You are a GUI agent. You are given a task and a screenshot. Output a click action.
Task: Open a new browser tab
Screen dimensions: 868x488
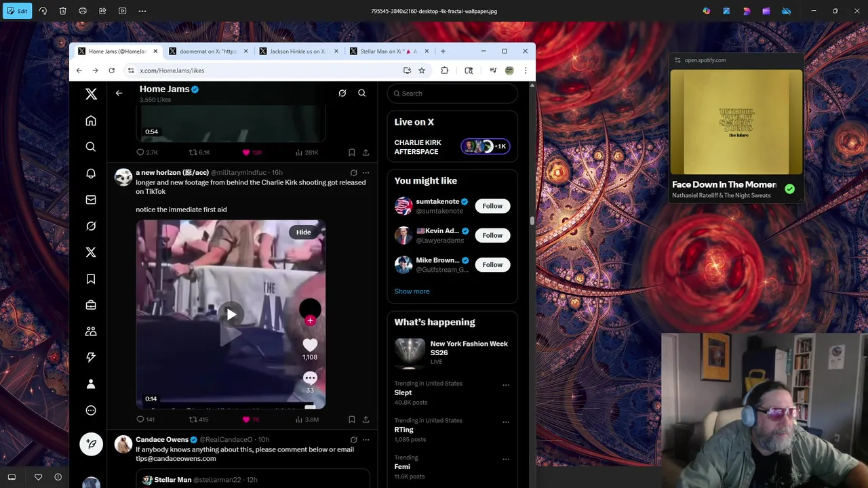pos(443,52)
